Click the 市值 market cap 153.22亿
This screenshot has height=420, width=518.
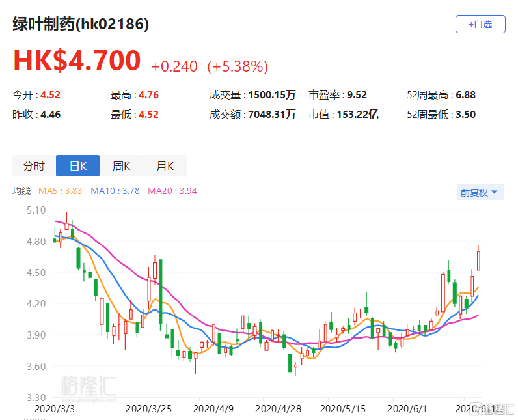tap(357, 115)
